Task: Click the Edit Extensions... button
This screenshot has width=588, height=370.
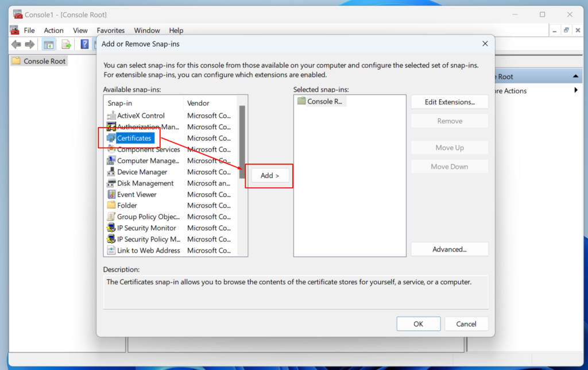Action: pyautogui.click(x=450, y=102)
